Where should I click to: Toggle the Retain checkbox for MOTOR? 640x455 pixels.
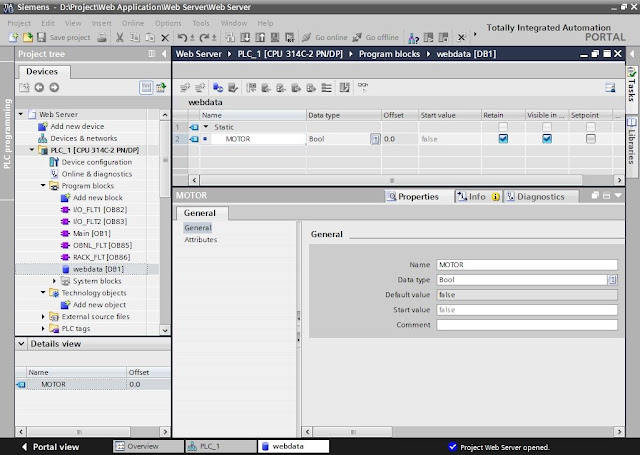coord(503,139)
